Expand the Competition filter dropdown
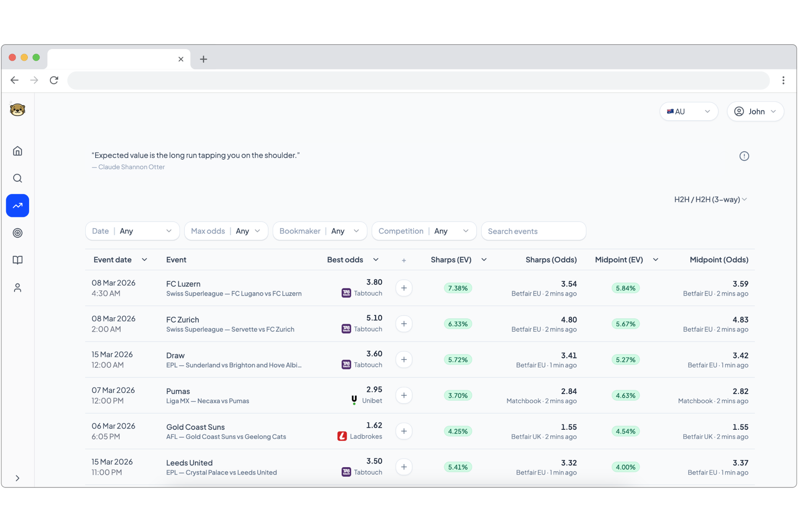 [x=424, y=231]
